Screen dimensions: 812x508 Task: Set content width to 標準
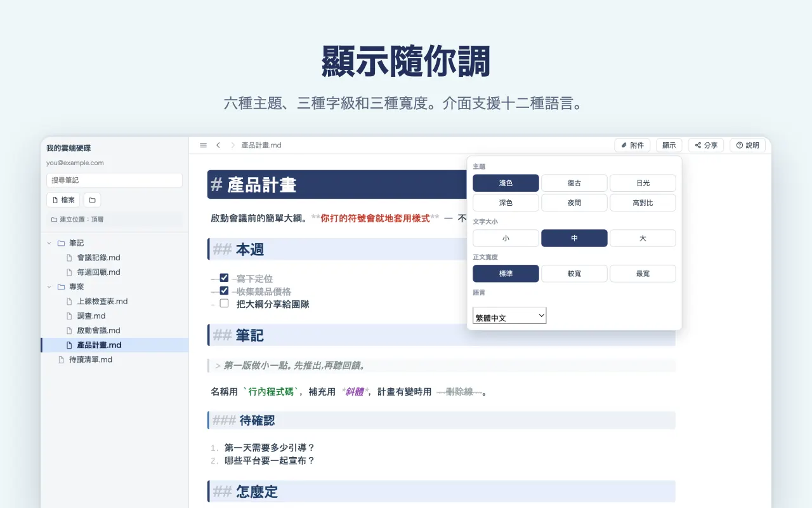(506, 274)
